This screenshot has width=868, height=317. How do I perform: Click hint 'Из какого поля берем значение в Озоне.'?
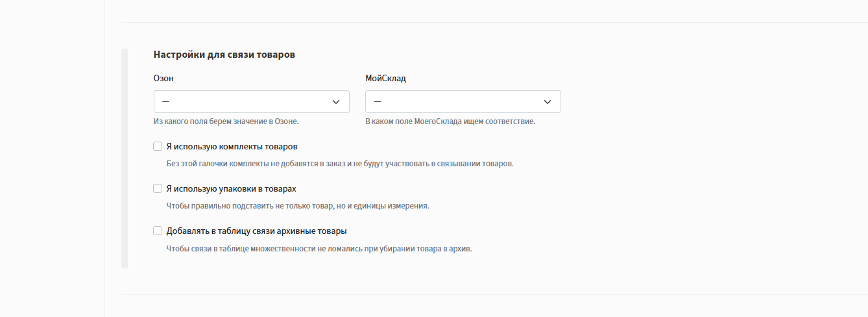pos(226,121)
